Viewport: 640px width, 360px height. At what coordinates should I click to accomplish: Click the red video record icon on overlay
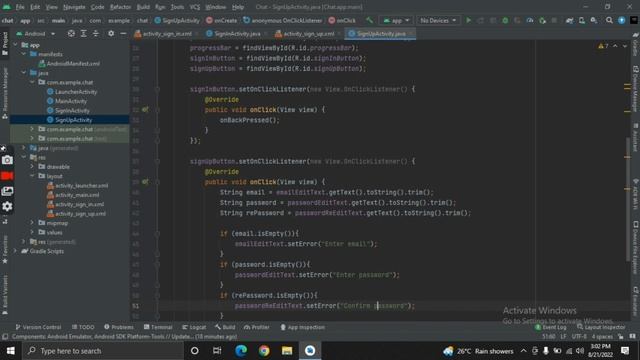[7, 176]
